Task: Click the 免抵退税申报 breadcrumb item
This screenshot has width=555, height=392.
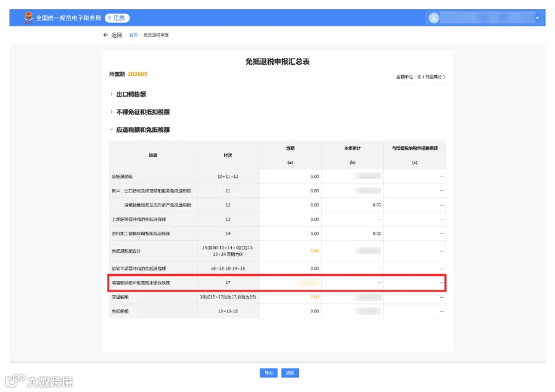Action: pyautogui.click(x=156, y=35)
